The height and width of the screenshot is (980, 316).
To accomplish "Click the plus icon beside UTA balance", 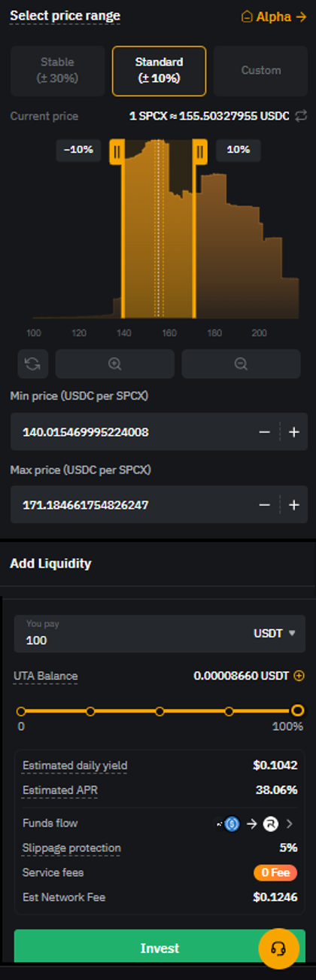I will tap(299, 676).
